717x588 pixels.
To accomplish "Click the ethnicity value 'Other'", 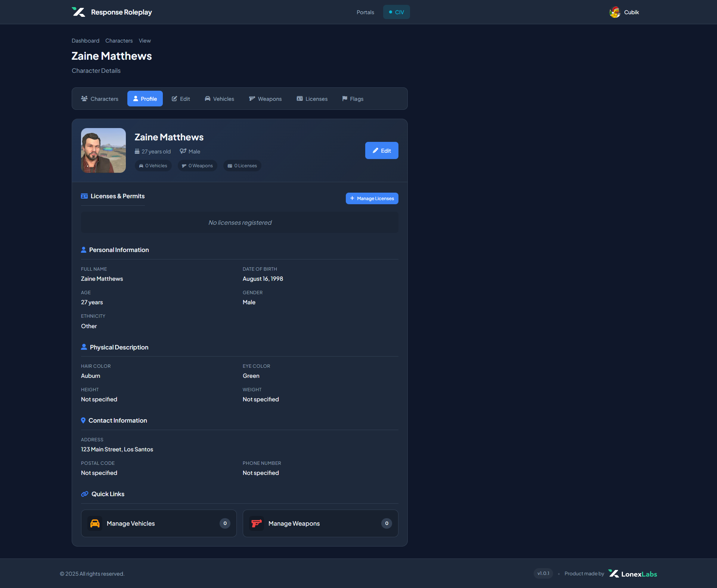I will (89, 326).
